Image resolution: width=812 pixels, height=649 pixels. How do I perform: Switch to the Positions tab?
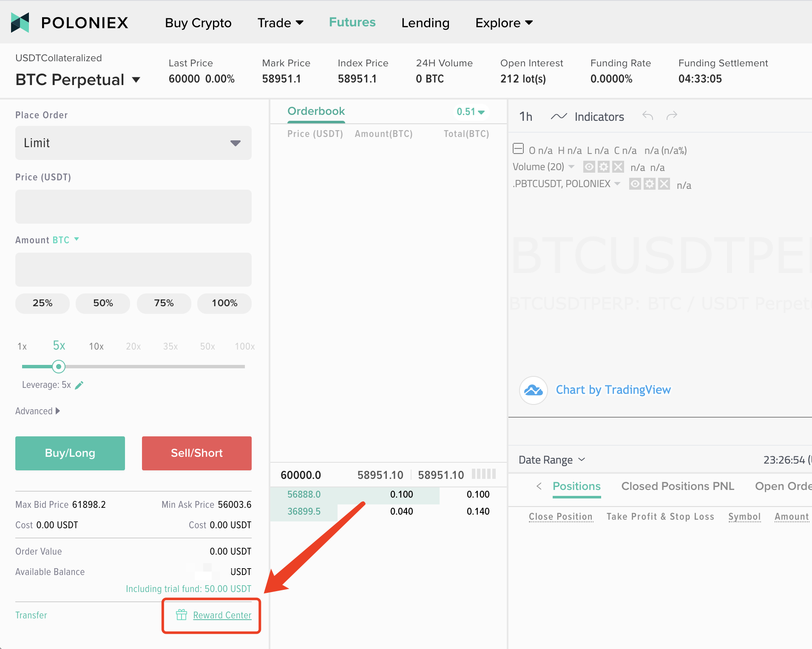(x=576, y=486)
